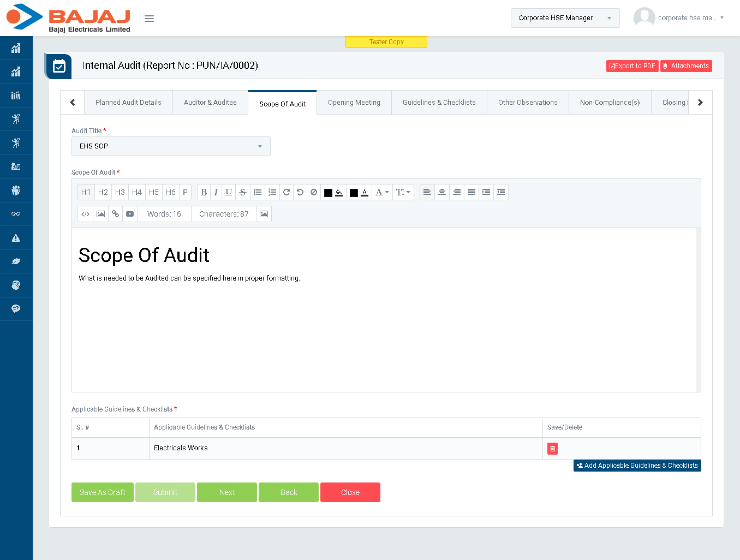The image size is (740, 560).
Task: Toggle underline text style
Action: pyautogui.click(x=229, y=192)
